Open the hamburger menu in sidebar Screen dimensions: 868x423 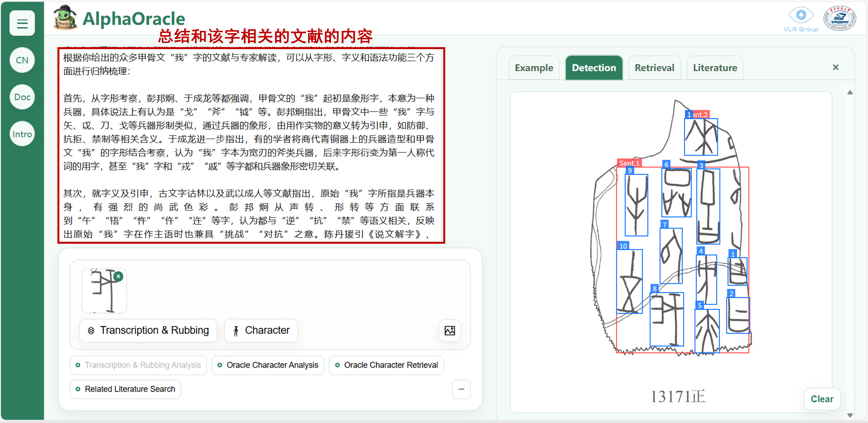(x=22, y=23)
